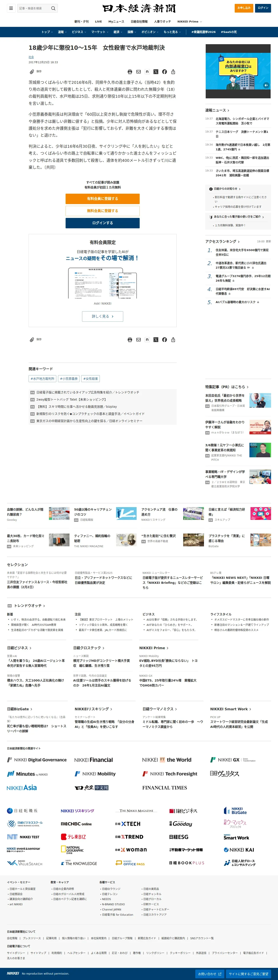
Task: Open the #水戸地方裁判所 keyword tag
Action: pos(43,378)
